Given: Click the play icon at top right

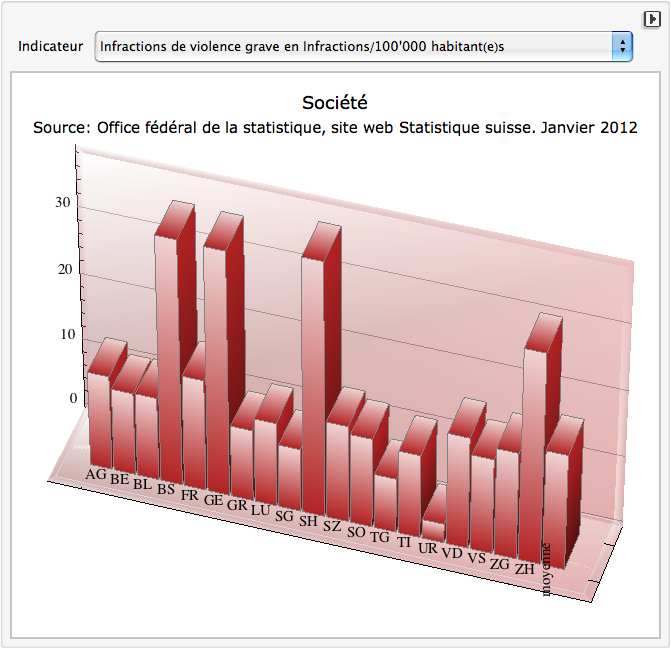Looking at the screenshot, I should pos(652,20).
